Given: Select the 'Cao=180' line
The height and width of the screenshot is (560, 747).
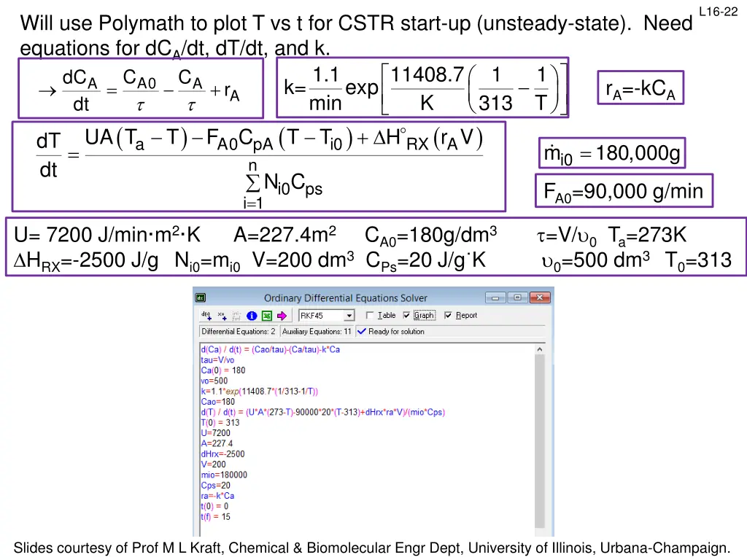Looking at the screenshot, I should pyautogui.click(x=217, y=402).
